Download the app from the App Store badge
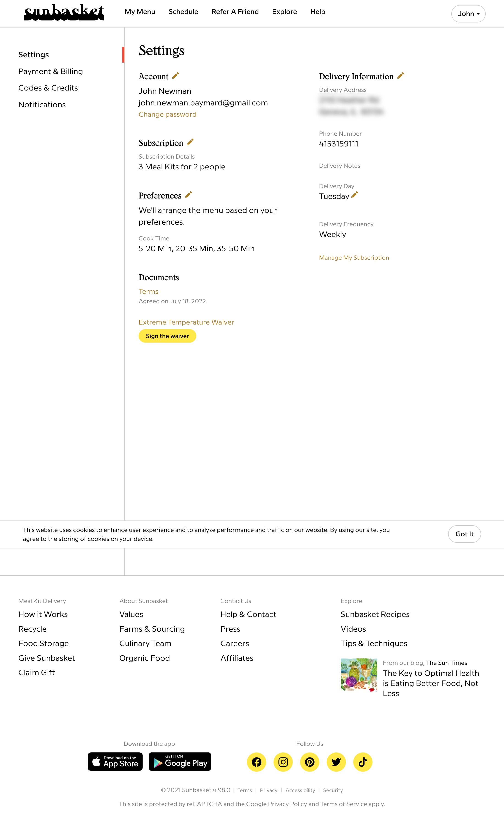The width and height of the screenshot is (504, 815). (115, 762)
